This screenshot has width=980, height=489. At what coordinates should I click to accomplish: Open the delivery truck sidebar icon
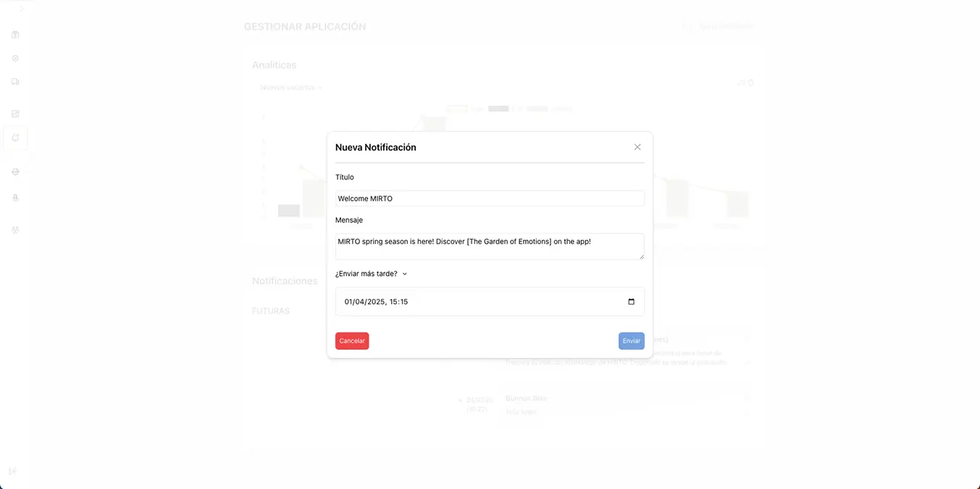[x=15, y=82]
